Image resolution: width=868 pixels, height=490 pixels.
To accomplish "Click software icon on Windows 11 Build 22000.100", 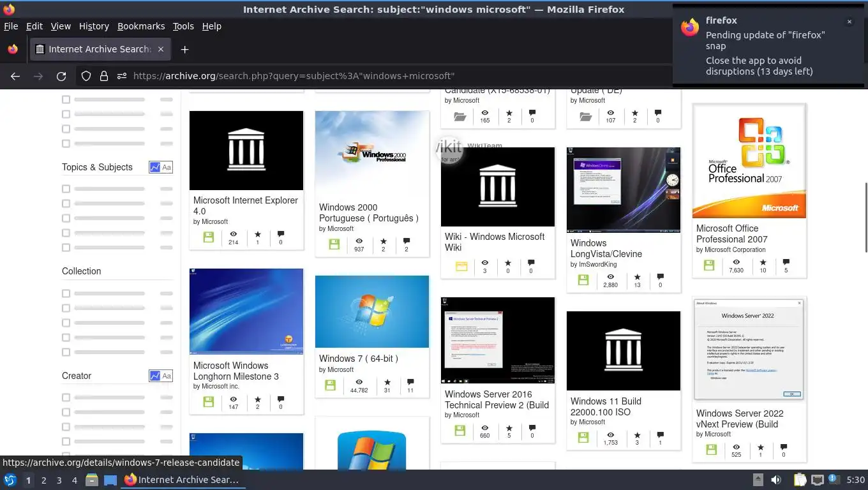I will click(583, 438).
